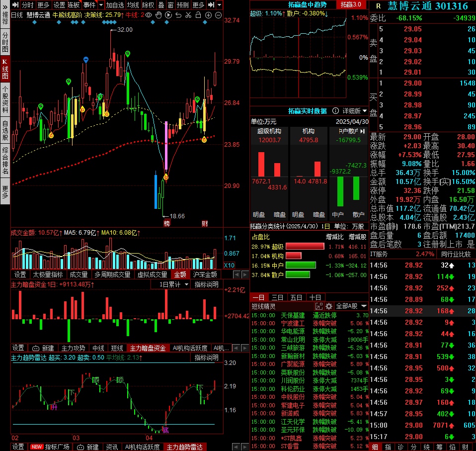
Task: Pop out the 短线精灵 panel icon
Action: (x=319, y=306)
